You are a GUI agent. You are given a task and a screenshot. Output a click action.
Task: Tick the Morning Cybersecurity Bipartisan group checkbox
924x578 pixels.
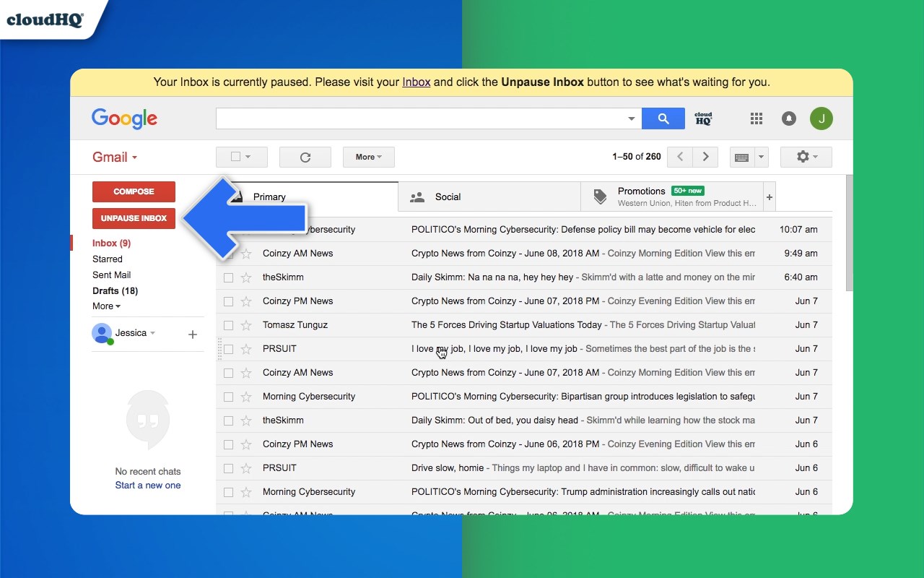coord(228,397)
